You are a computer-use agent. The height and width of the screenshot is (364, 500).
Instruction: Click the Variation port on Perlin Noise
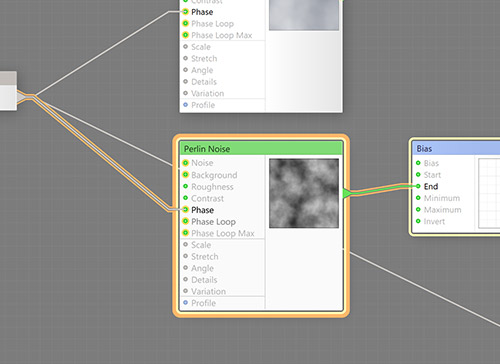click(186, 291)
